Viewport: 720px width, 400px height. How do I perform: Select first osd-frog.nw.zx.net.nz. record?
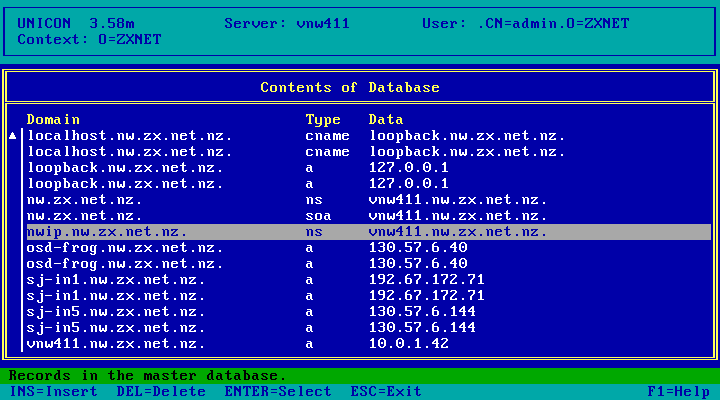pyautogui.click(x=369, y=248)
